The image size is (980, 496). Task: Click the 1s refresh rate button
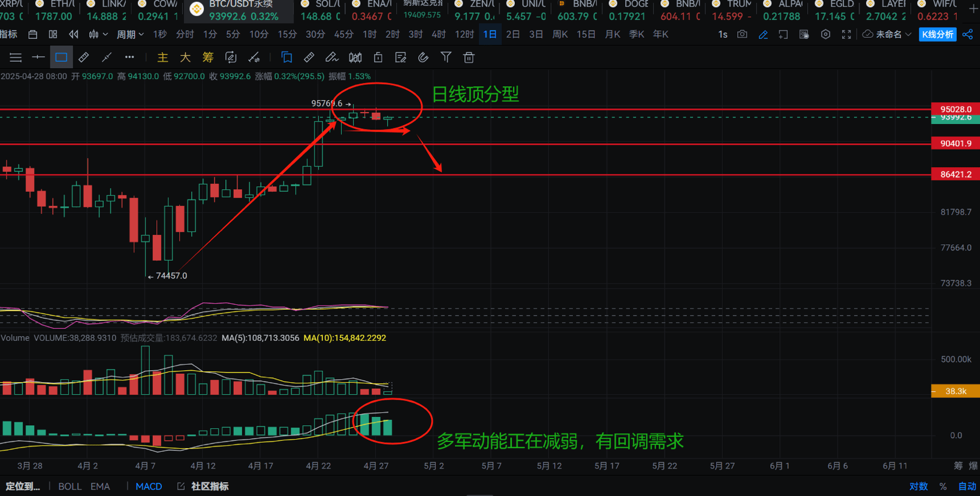click(x=723, y=35)
